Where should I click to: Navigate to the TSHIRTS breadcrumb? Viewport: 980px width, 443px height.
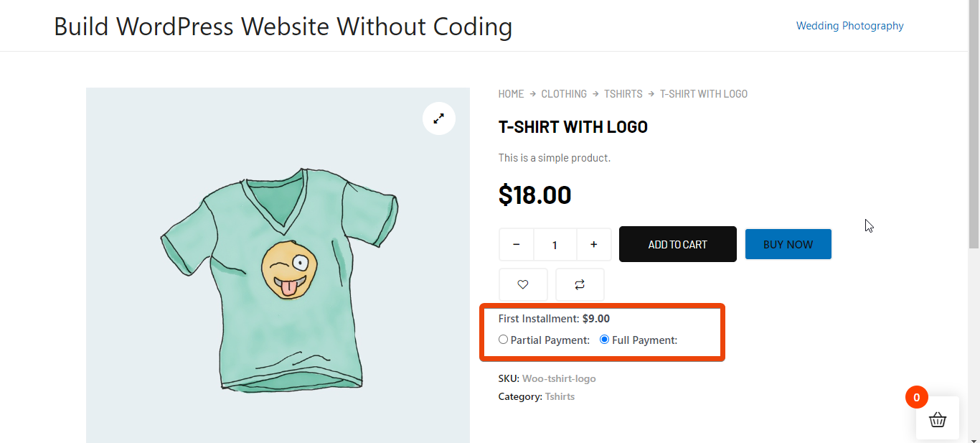(x=623, y=94)
